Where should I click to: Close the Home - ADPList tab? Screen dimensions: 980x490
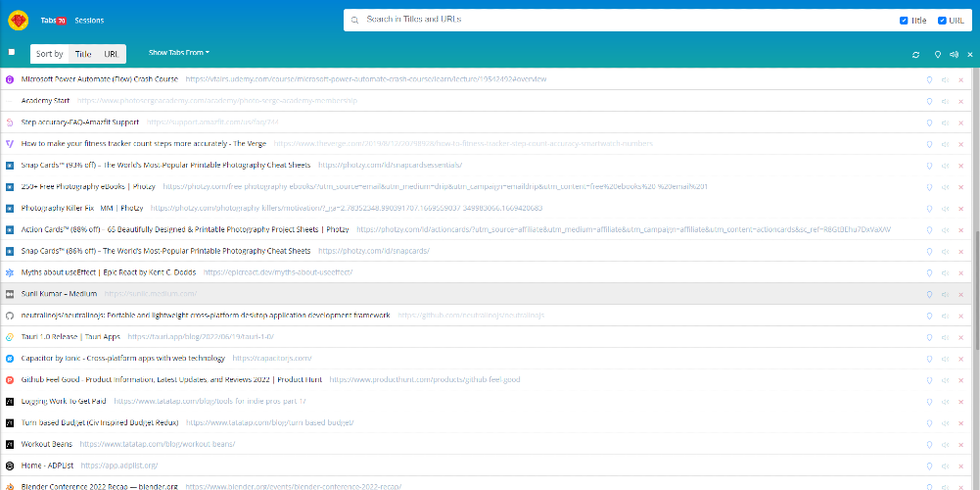(x=961, y=465)
